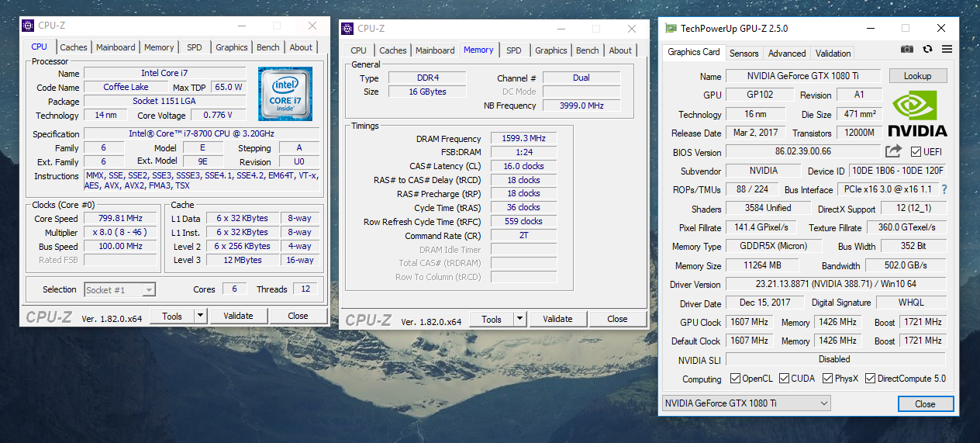Click bus interface question mark icon

point(944,189)
